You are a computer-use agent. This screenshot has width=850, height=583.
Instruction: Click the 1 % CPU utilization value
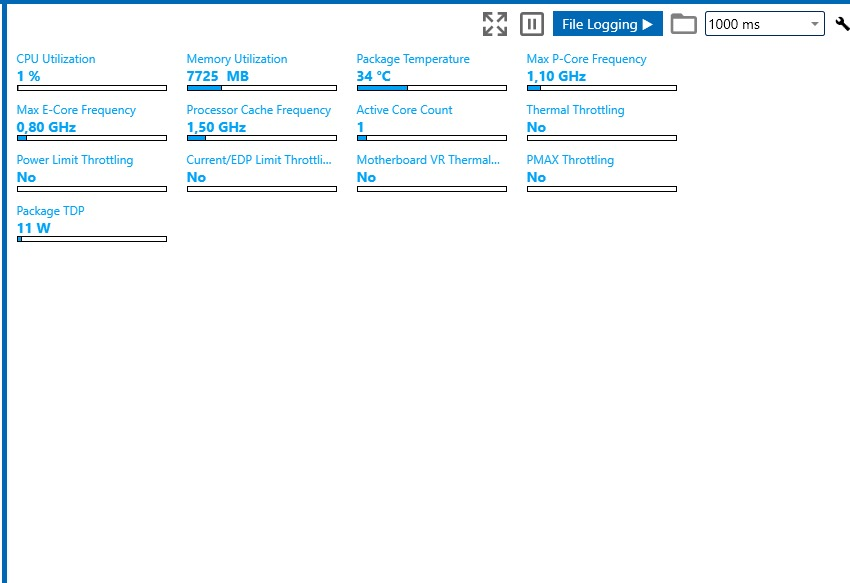28,76
